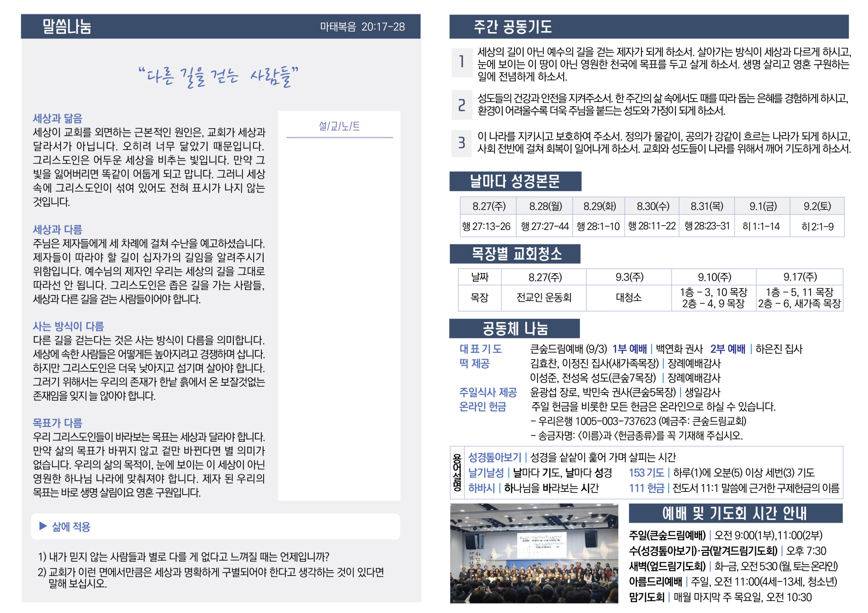Image resolution: width=868 pixels, height=613 pixels.
Task: Click the triangle icon beside 삶에 적용
Action: pos(43,526)
